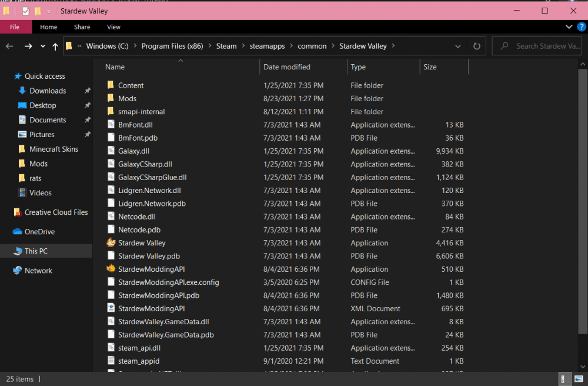
Task: Open Downloads in navigation pane
Action: [48, 91]
